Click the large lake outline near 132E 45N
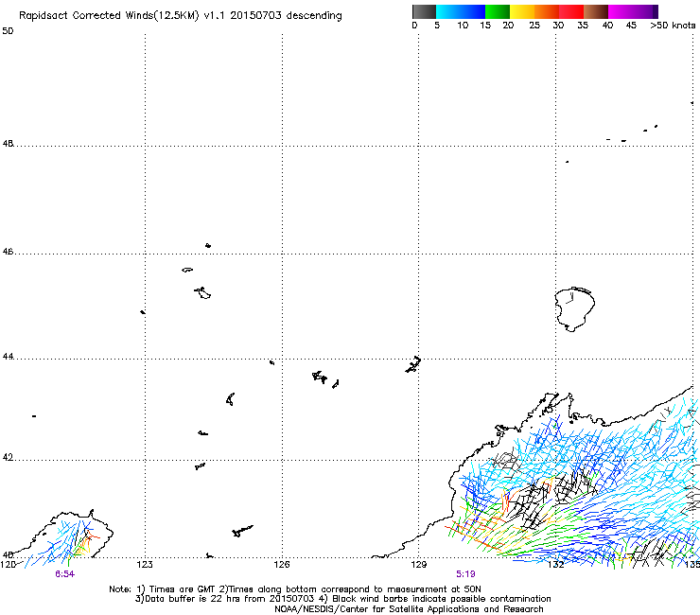Screen dimensions: 700x615 pyautogui.click(x=574, y=309)
